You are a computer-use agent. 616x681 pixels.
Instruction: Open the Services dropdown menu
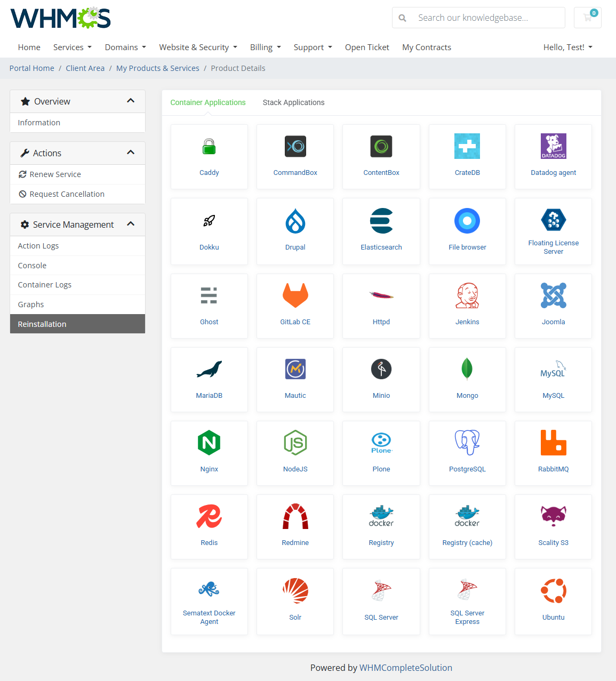[x=73, y=47]
